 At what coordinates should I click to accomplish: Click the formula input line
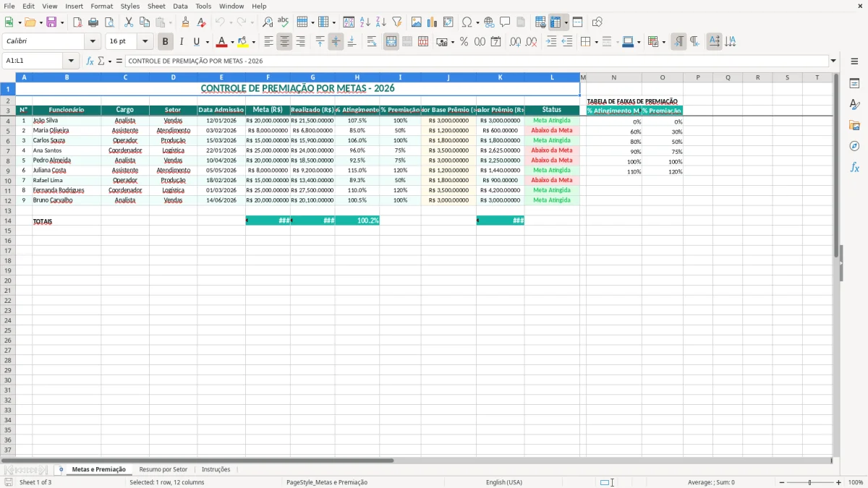pos(477,61)
